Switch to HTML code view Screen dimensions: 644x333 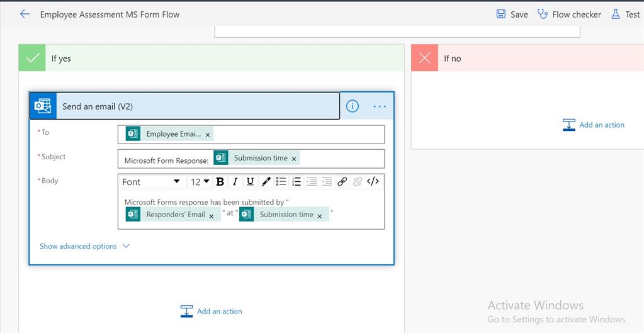373,181
